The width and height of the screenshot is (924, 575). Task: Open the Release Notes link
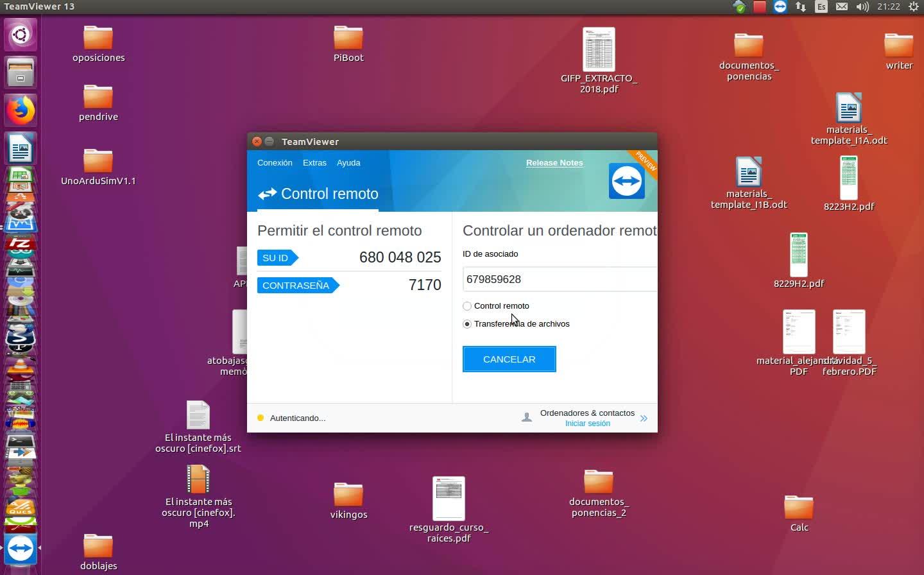[554, 163]
